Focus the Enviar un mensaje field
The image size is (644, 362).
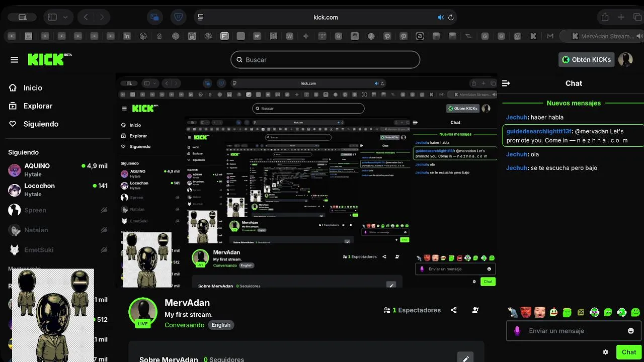[x=574, y=331]
